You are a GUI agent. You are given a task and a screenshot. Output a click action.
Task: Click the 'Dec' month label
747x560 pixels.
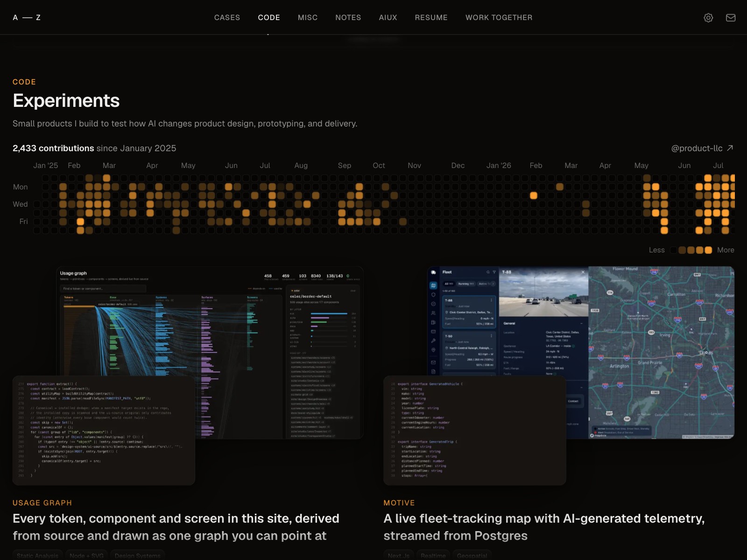458,165
